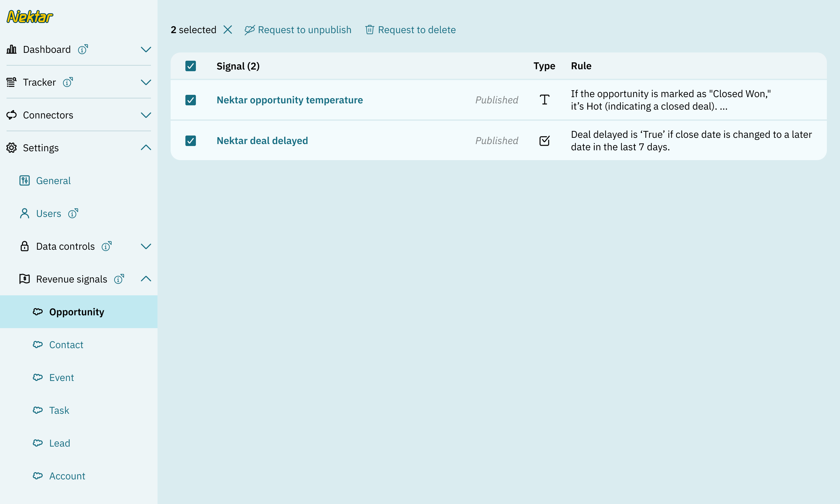Open Data controls settings
Screen dimensions: 840x504
point(66,246)
